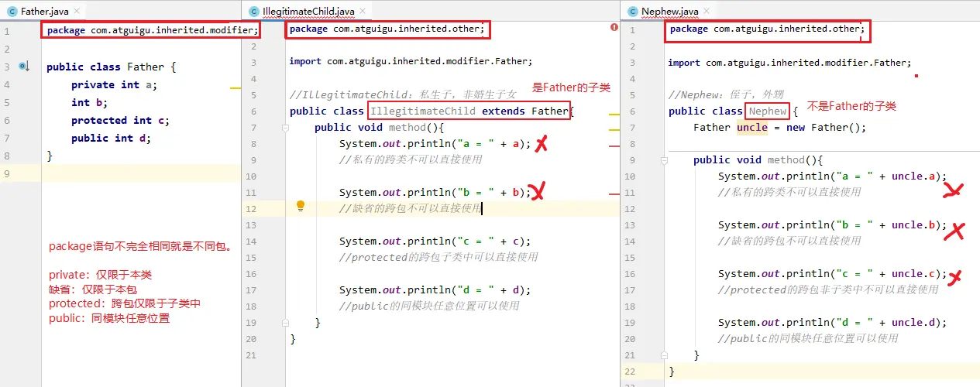This screenshot has width=980, height=387.
Task: Click the class icon on Father.java tab
Action: point(12,12)
